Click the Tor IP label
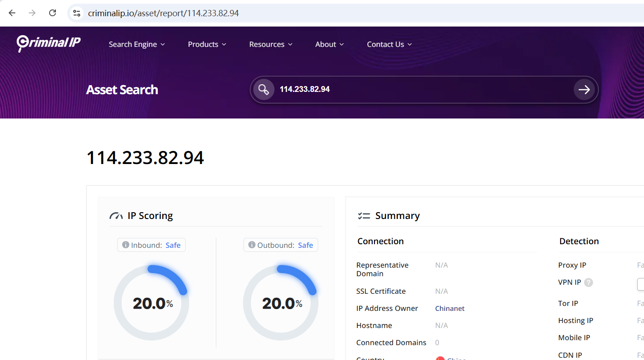 point(568,304)
